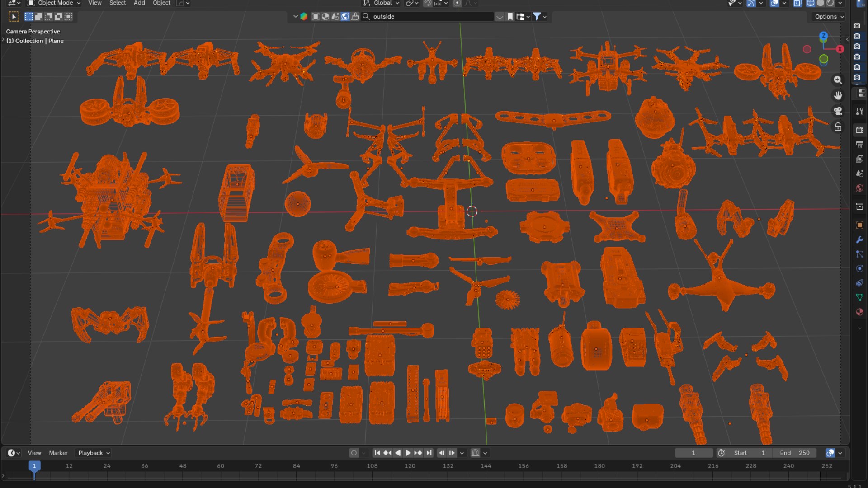This screenshot has height=488, width=868.
Task: Toggle the show overlays button
Action: (x=774, y=4)
